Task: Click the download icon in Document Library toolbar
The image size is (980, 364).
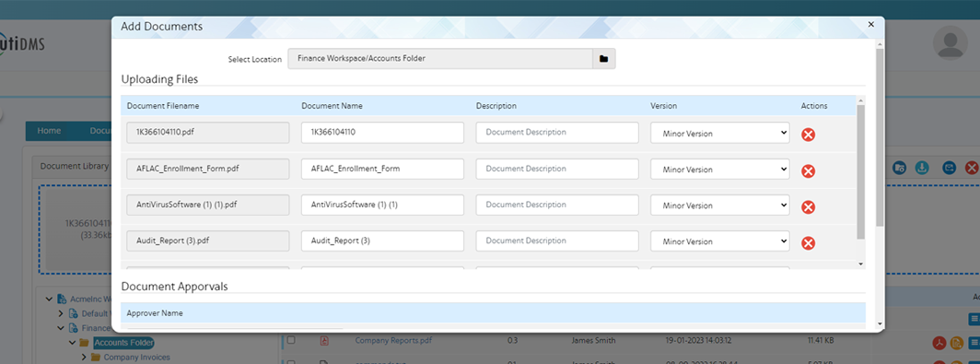Action: [922, 168]
